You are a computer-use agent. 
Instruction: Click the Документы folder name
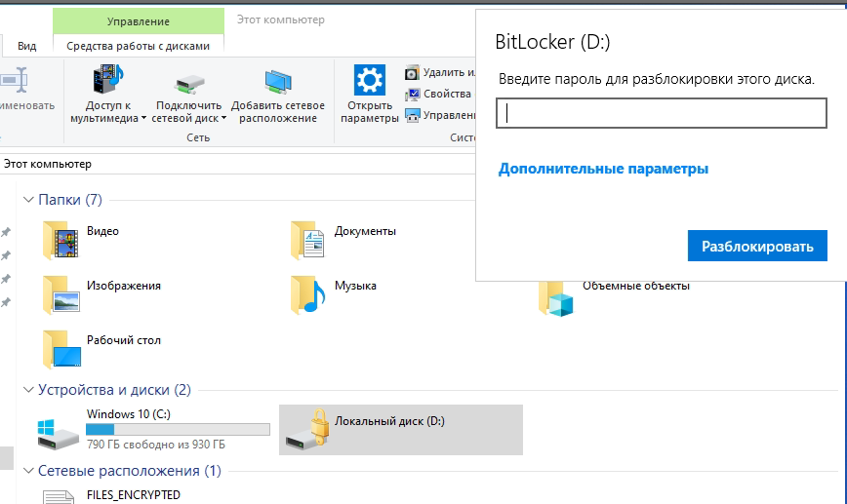tap(365, 231)
